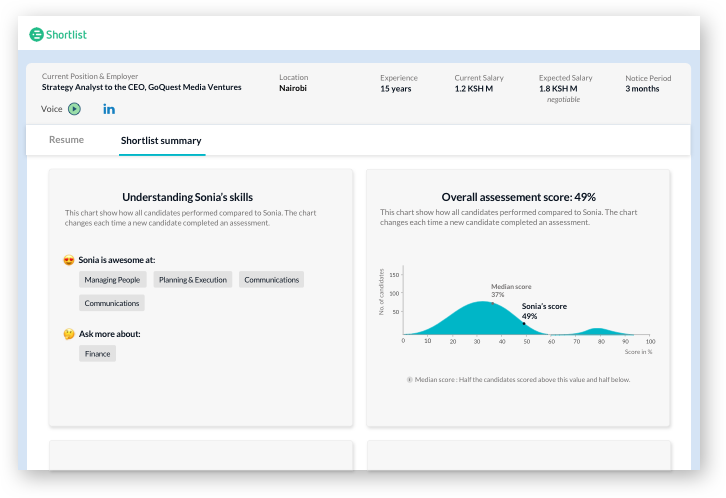Click the 1.8 KSH M expected salary value

[558, 88]
